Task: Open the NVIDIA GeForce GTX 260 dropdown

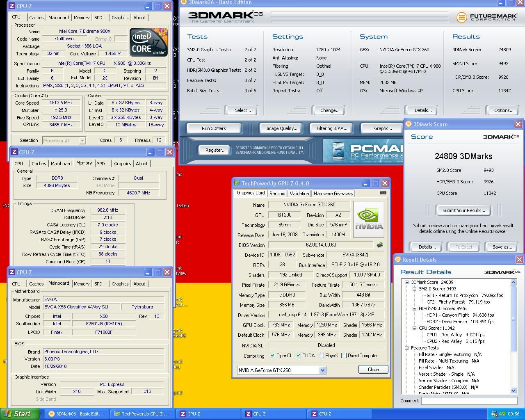Action: (x=281, y=370)
